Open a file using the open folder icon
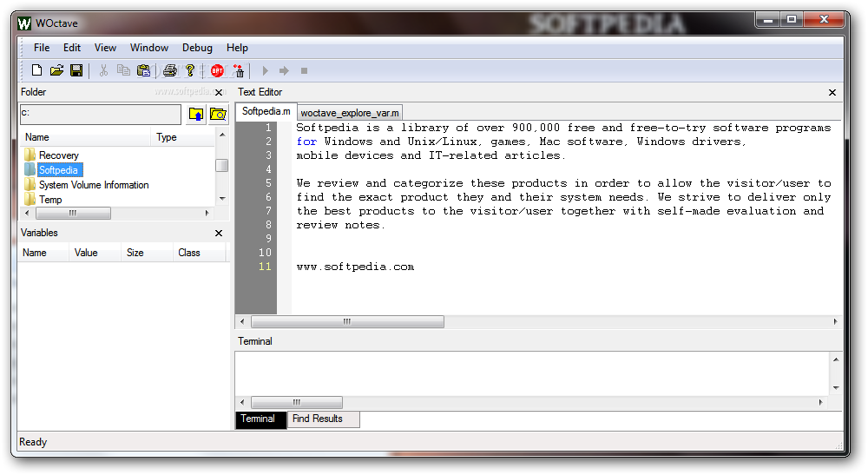Viewport: 868px width, 475px height. point(56,70)
